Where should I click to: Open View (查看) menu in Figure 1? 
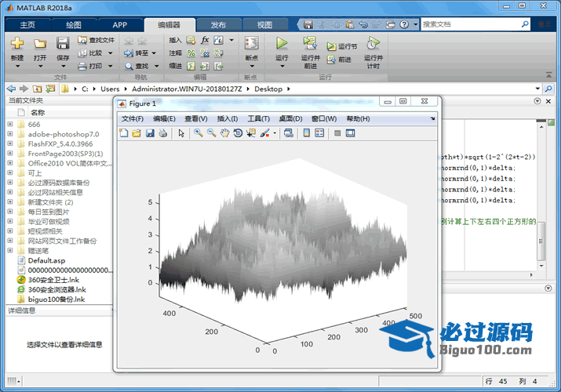[195, 118]
